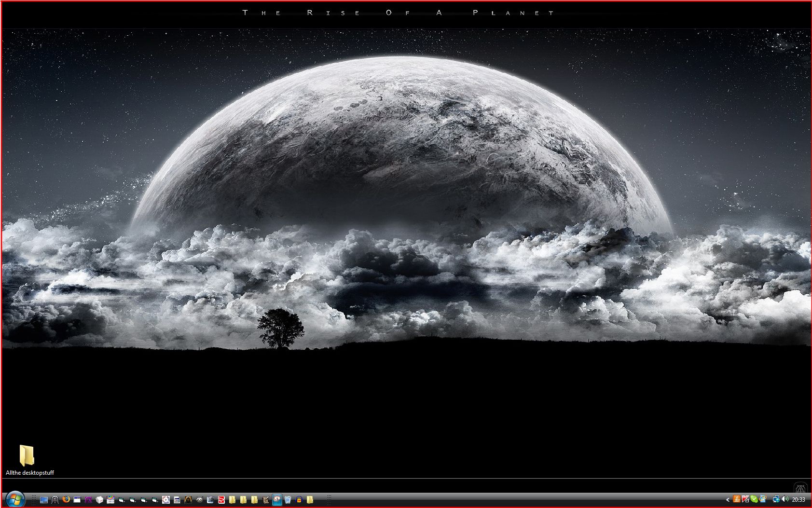Click the taskbar clock showing 20:33
This screenshot has width=812, height=508.
tap(798, 500)
